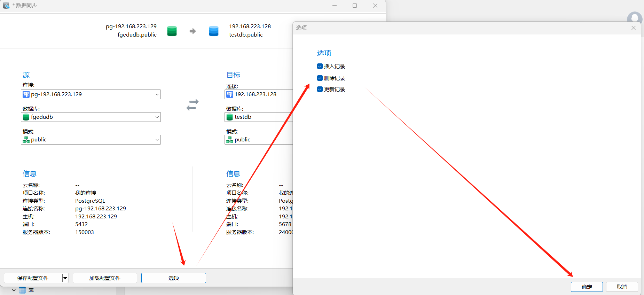
Task: Click the PostgreSQL elephant icon in source connection
Action: (26, 94)
